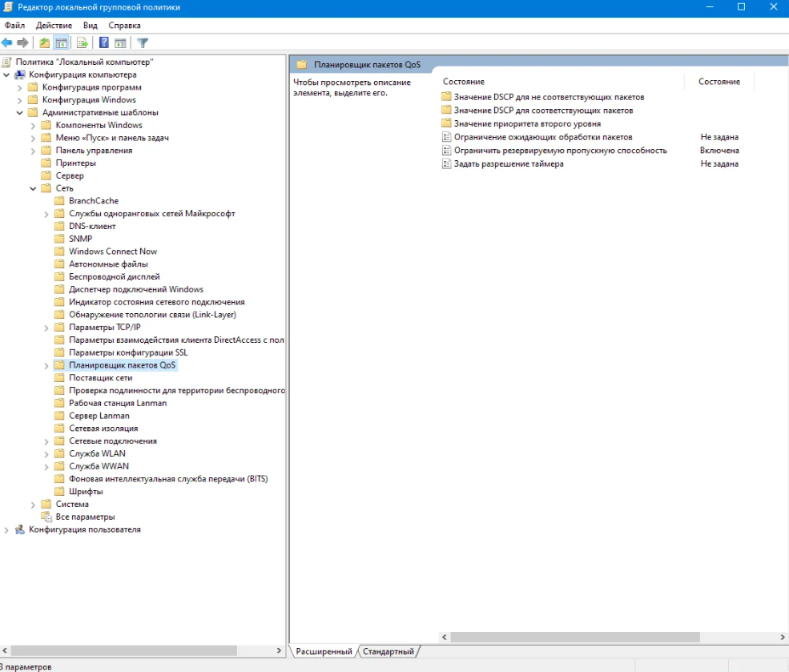
Task: Expand the 'Система' tree node
Action: (x=33, y=505)
